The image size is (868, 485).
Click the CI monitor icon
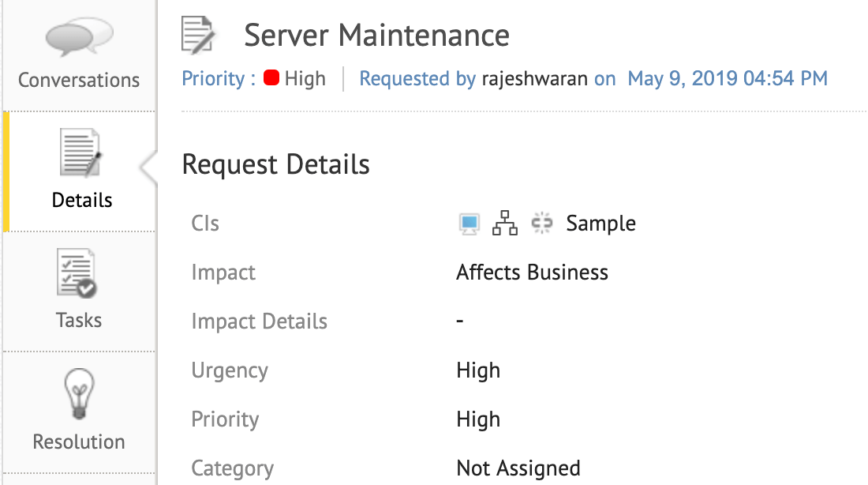(x=470, y=224)
